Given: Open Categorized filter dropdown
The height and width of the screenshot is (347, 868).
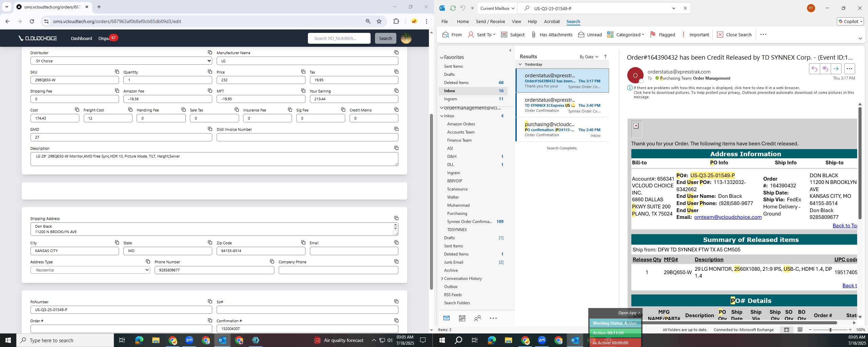Looking at the screenshot, I should point(626,35).
